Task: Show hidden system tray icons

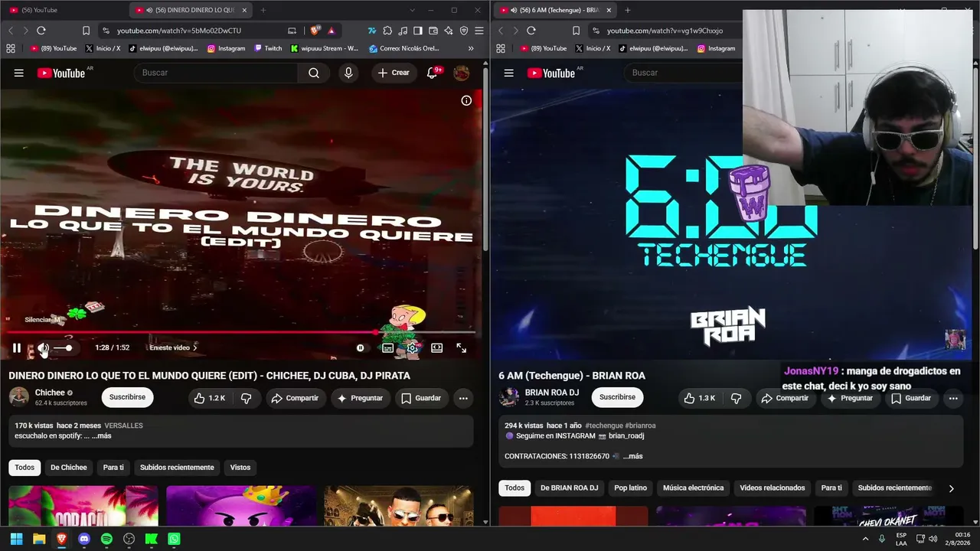Action: [866, 539]
